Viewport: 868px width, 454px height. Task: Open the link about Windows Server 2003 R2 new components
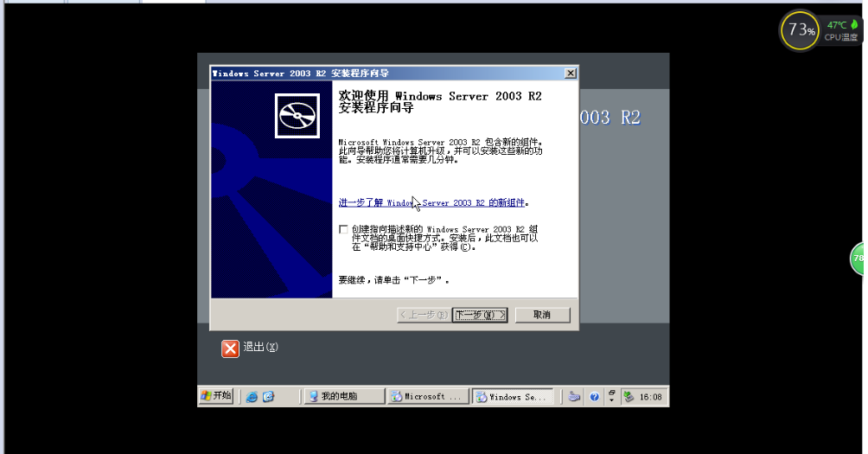pos(431,202)
